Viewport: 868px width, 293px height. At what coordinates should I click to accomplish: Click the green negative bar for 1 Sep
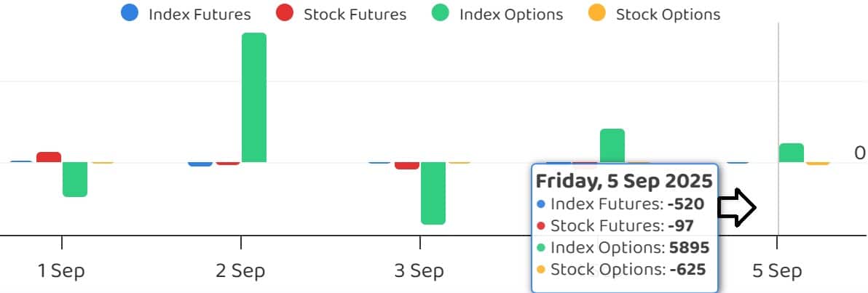pyautogui.click(x=75, y=179)
